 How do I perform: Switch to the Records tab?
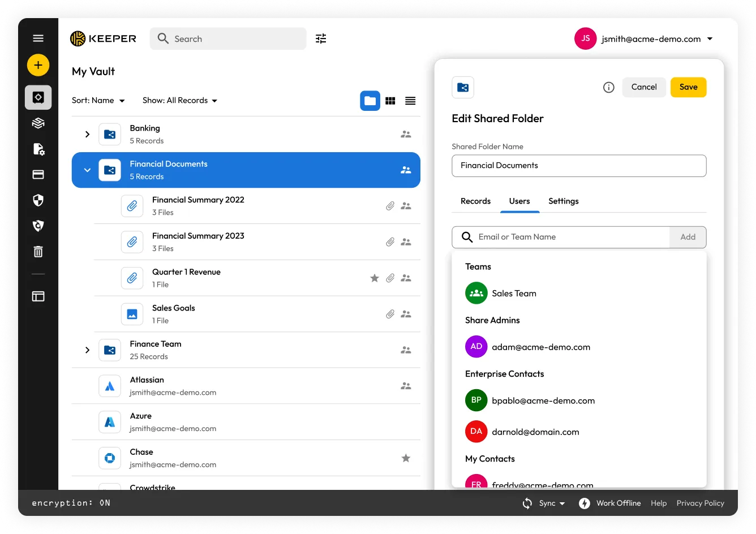tap(475, 201)
